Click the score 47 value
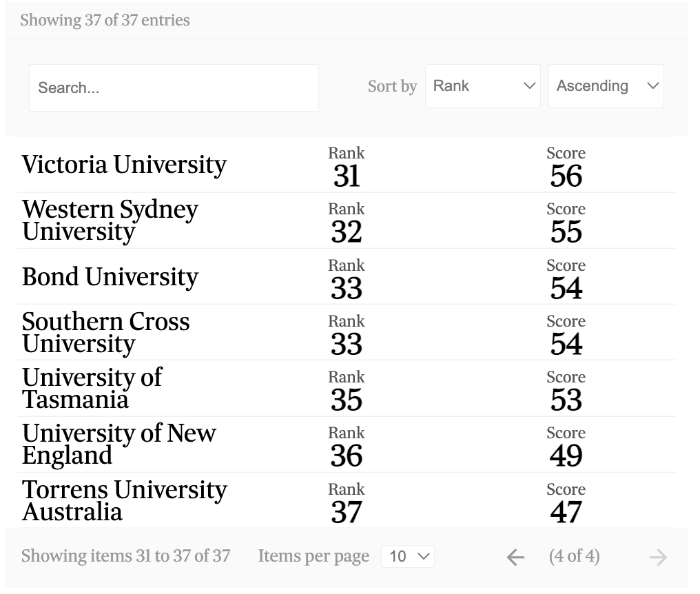The image size is (700, 594). pos(566,512)
